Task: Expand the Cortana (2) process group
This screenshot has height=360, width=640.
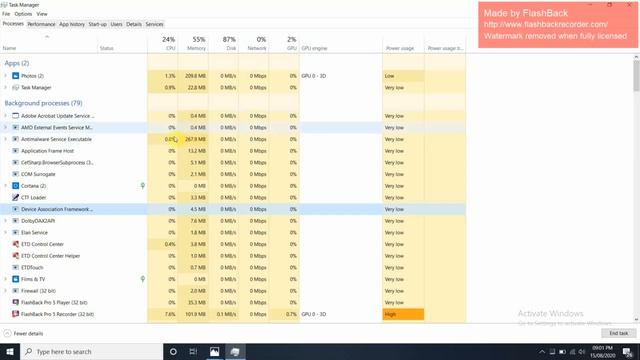Action: point(6,186)
